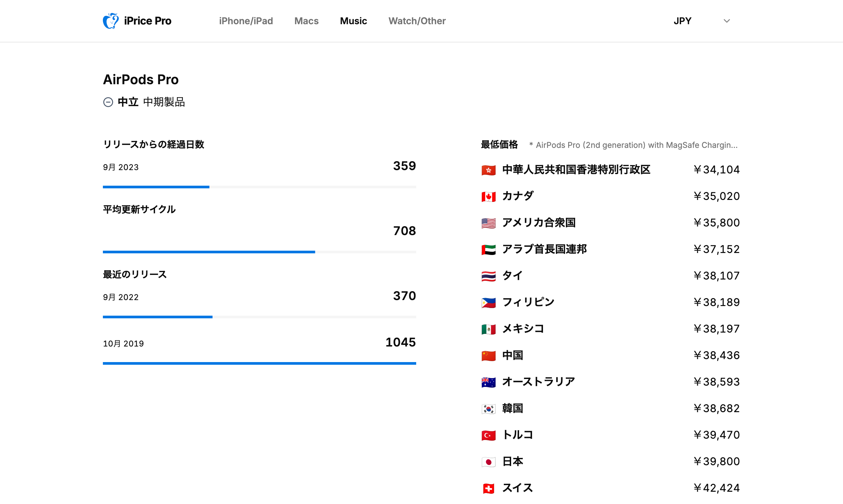The image size is (843, 504).
Task: Click the iPrice Pro apple logo icon
Action: tap(111, 21)
